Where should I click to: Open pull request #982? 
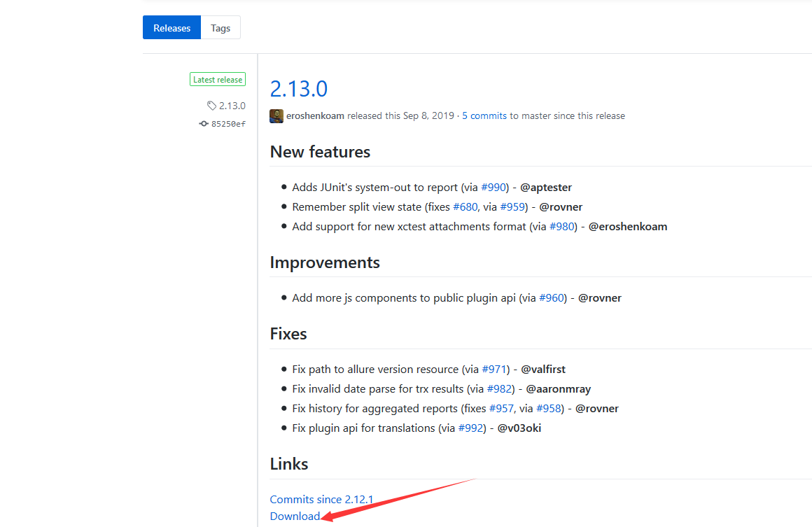499,389
